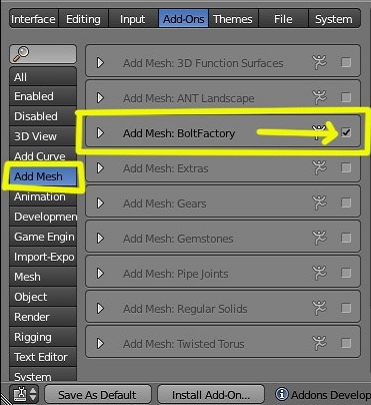Image resolution: width=371 pixels, height=405 pixels.
Task: Click the community icon beside Gemstones add-on
Action: 319,238
